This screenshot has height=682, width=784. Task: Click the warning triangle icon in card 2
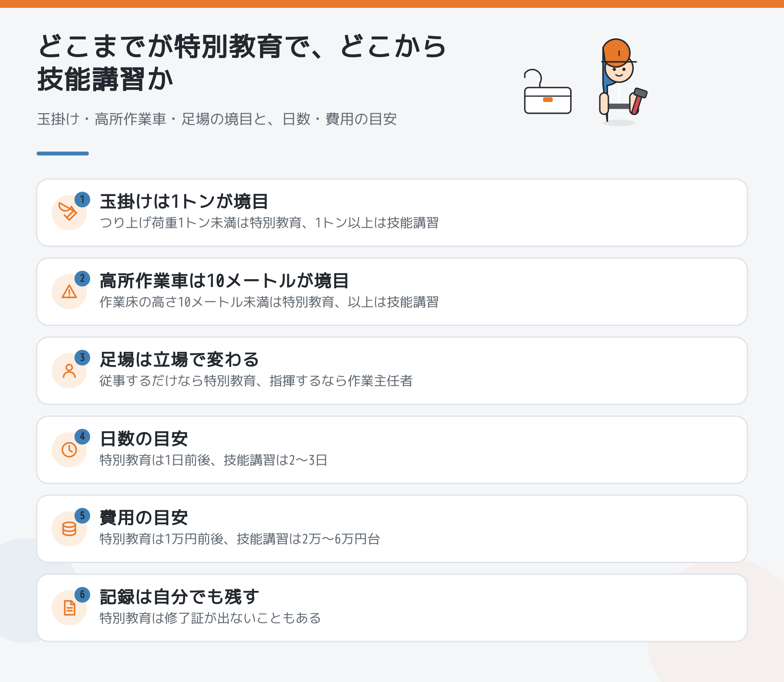69,291
